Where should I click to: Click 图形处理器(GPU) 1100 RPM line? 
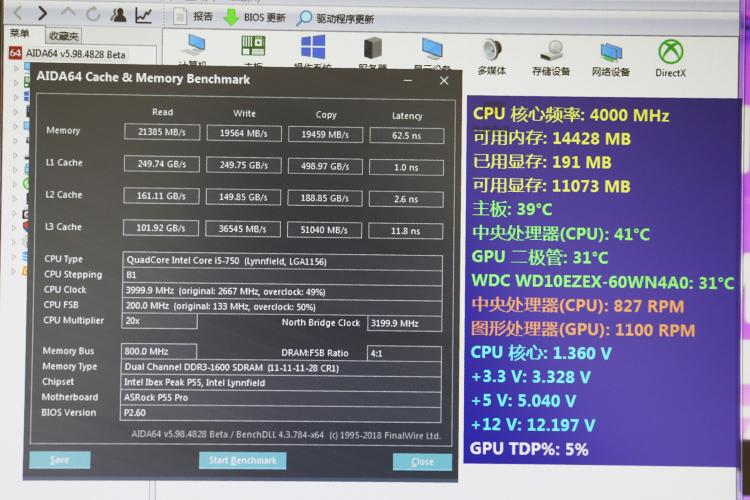coord(583,330)
